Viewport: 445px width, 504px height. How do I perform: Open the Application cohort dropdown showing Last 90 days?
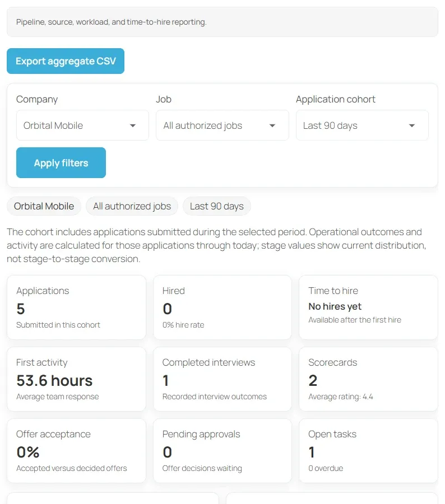click(x=362, y=125)
